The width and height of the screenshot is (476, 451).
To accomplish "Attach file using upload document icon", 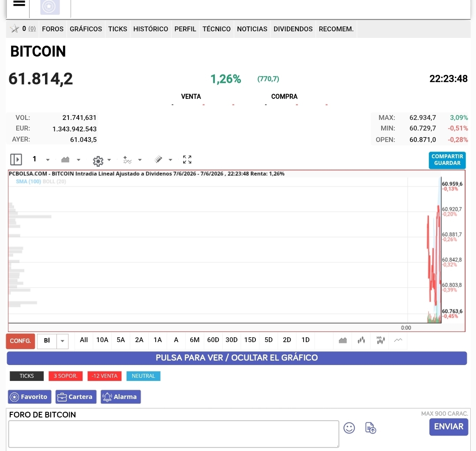I will 371,428.
